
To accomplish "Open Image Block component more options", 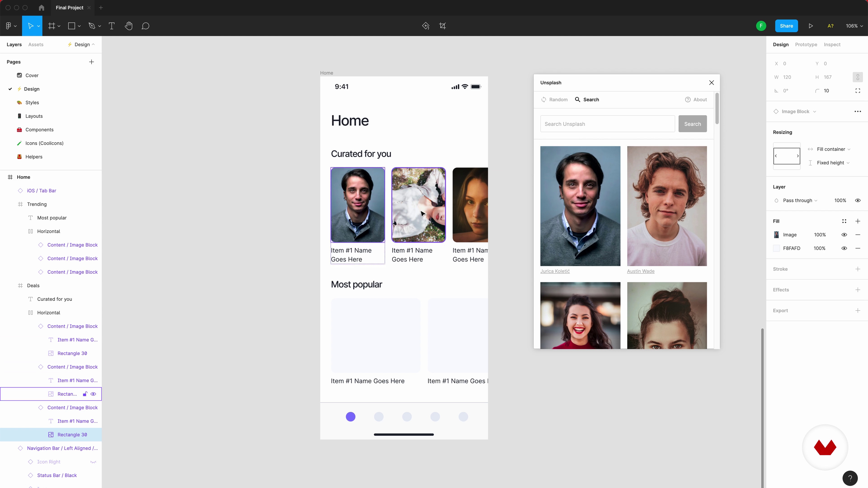I will 858,111.
